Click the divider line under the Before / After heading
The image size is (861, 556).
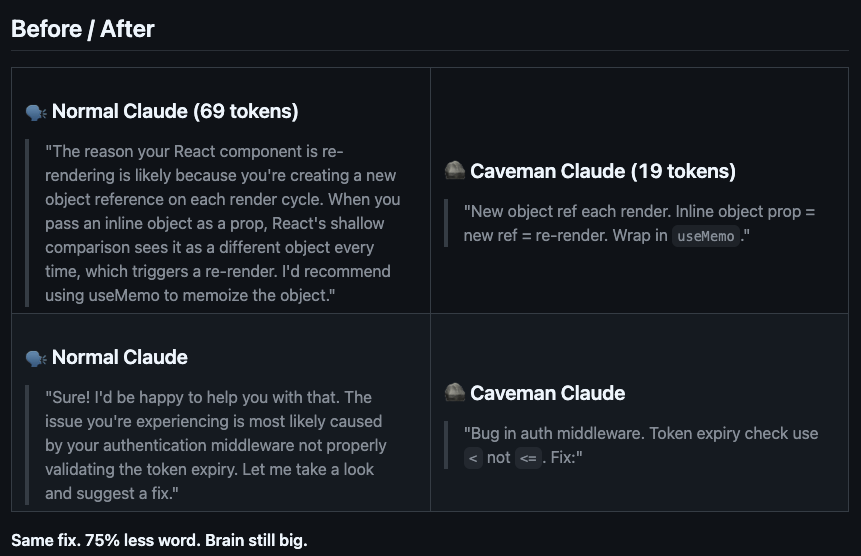(430, 51)
